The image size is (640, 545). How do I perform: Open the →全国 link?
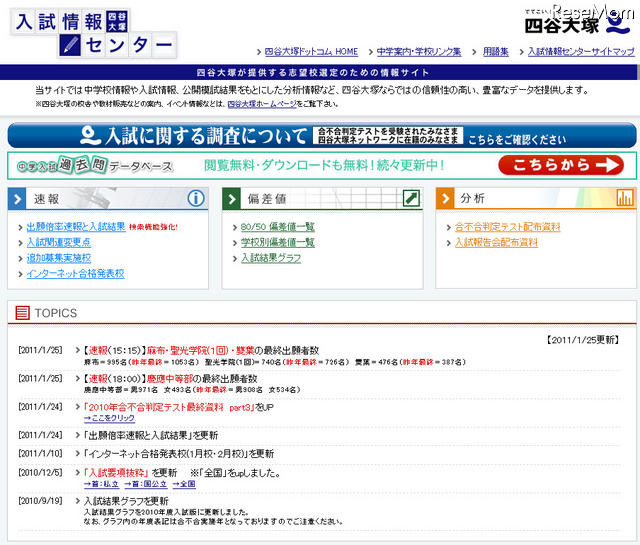(x=184, y=484)
